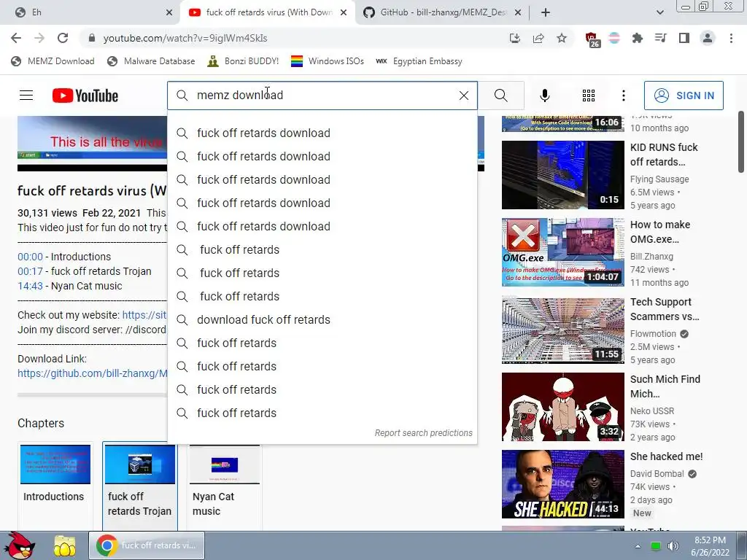This screenshot has height=560, width=747.
Task: Show hidden system tray icons arrow
Action: point(638,546)
